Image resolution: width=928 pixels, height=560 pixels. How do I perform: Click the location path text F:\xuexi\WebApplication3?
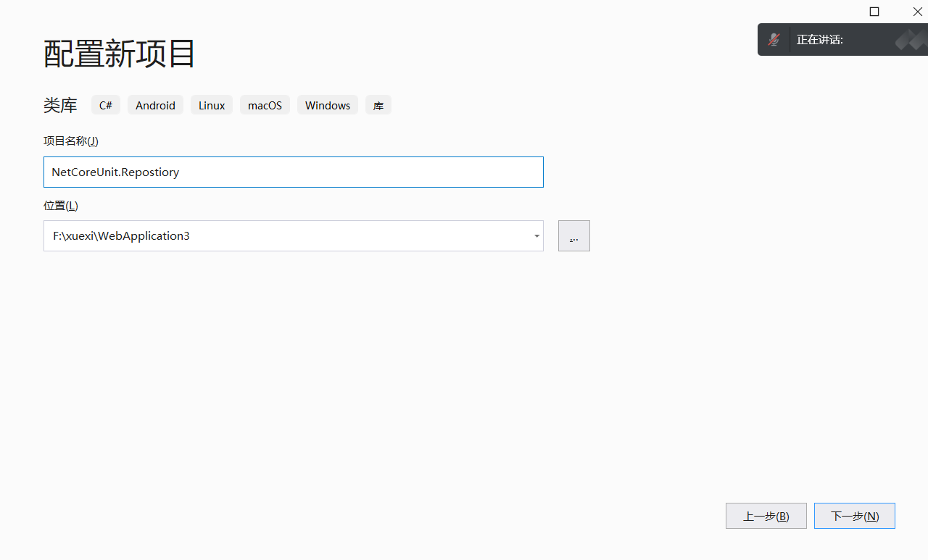pos(121,236)
